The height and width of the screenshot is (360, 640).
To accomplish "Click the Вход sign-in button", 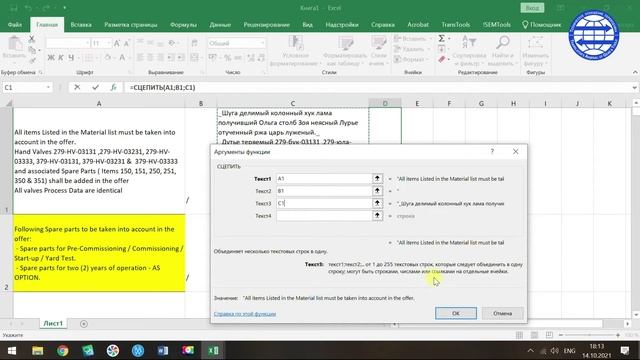I will [532, 8].
